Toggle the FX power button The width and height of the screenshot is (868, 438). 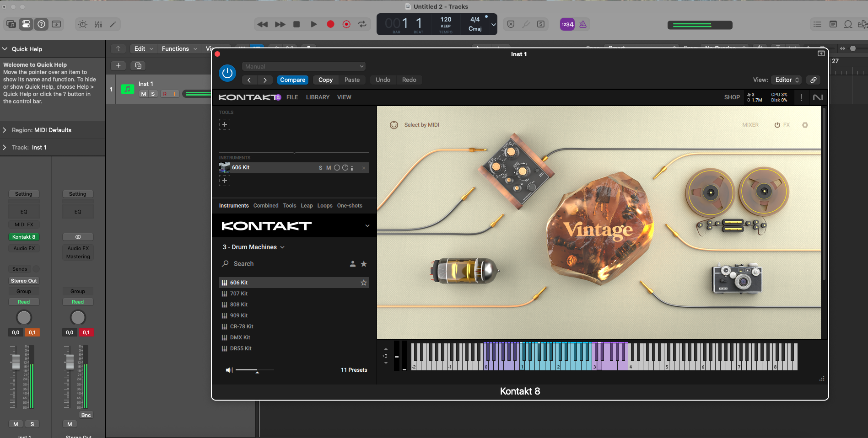pos(777,125)
